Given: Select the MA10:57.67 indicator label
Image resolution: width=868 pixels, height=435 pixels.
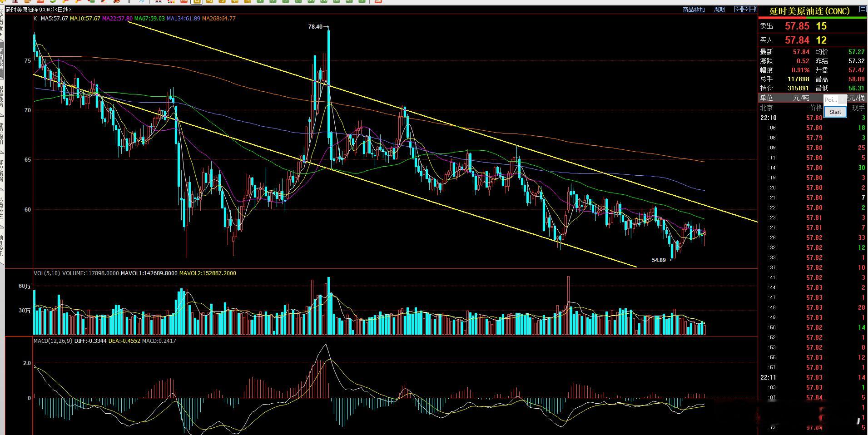Looking at the screenshot, I should [x=85, y=19].
